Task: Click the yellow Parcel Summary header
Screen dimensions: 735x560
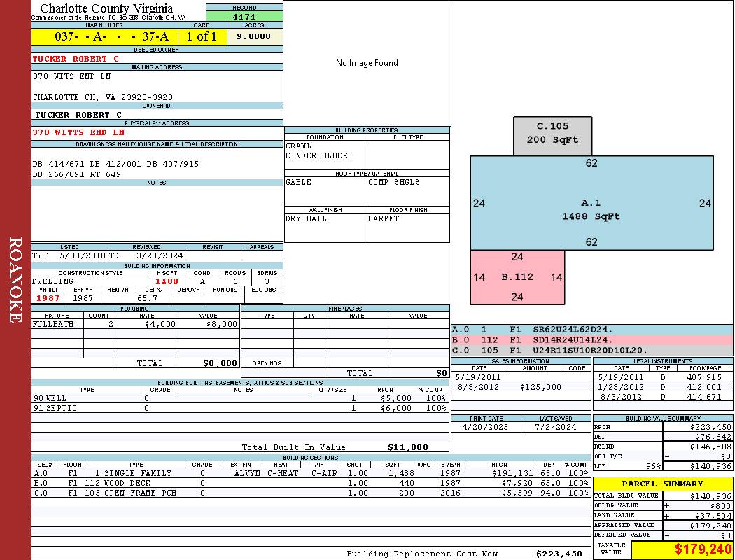Action: click(662, 484)
